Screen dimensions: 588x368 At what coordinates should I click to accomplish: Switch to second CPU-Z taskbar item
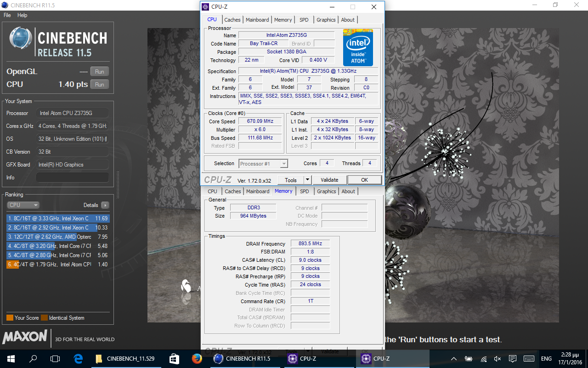tap(393, 359)
